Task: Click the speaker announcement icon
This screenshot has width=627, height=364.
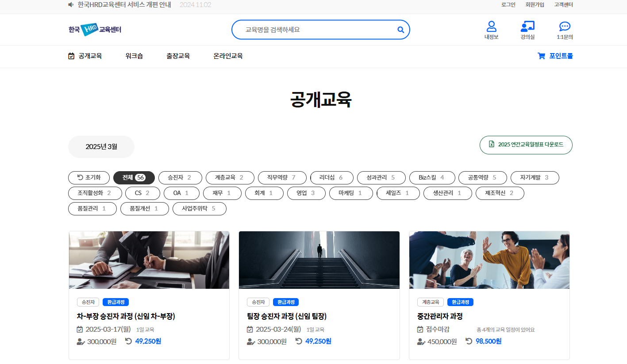Action: [71, 4]
